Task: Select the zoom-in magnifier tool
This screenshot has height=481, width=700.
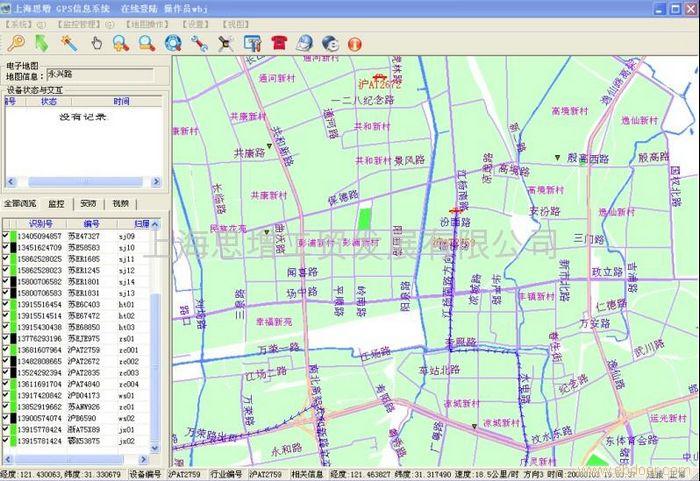Action: [121, 43]
